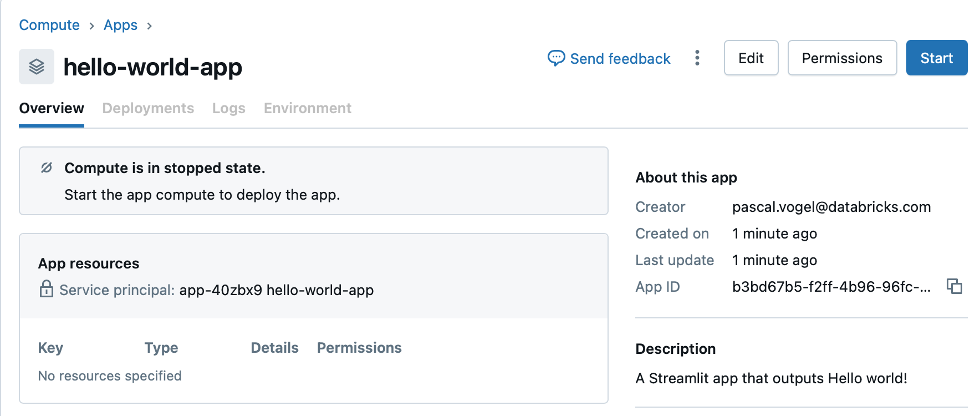Click the Send feedback link
980x416 pixels.
620,58
